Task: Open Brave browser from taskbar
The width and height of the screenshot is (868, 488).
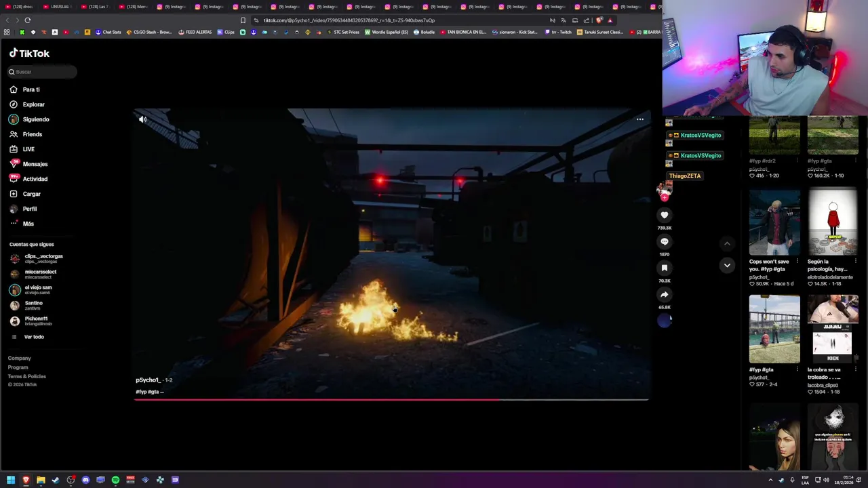Action: pyautogui.click(x=26, y=480)
